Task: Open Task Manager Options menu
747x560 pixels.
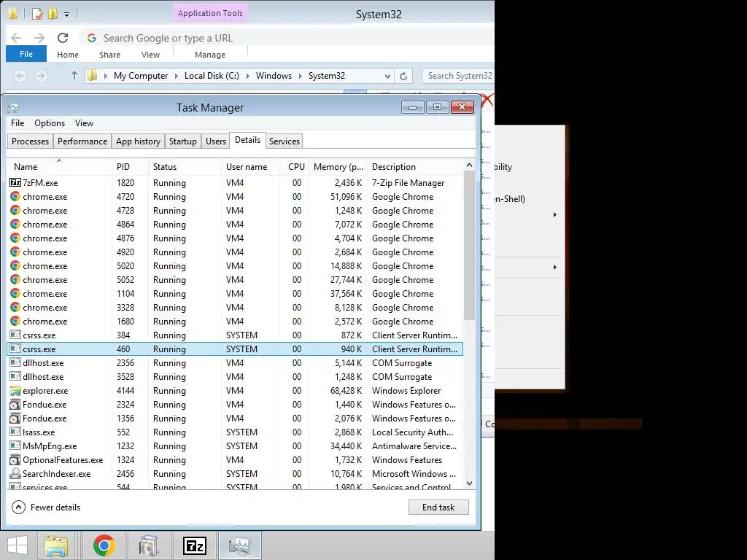Action: (x=50, y=122)
